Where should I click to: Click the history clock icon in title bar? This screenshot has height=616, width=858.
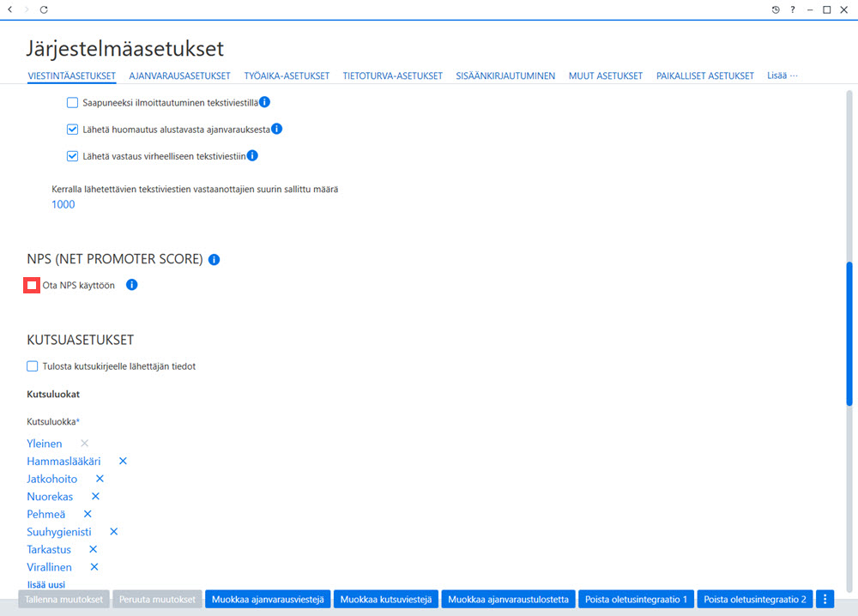(776, 9)
